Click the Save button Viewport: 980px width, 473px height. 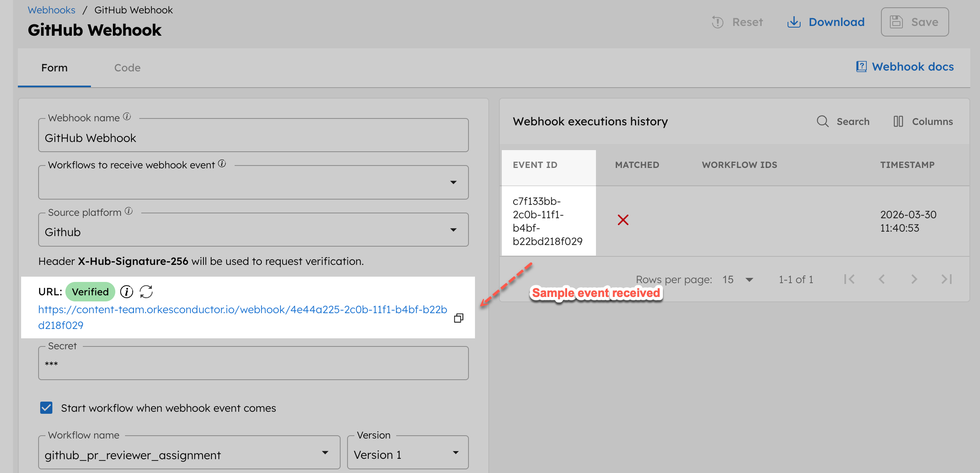(915, 22)
